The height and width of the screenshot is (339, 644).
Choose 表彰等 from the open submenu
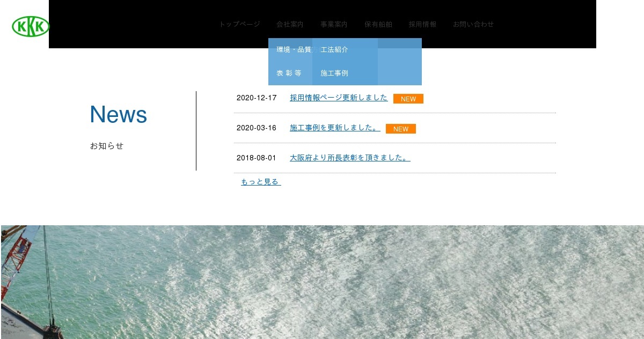click(290, 73)
